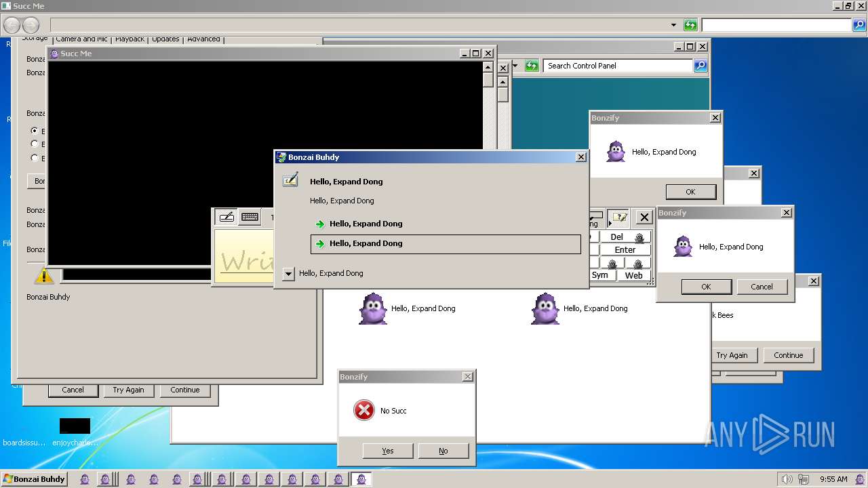The width and height of the screenshot is (868, 488).
Task: Click the browser Forward arrow button
Action: [31, 26]
